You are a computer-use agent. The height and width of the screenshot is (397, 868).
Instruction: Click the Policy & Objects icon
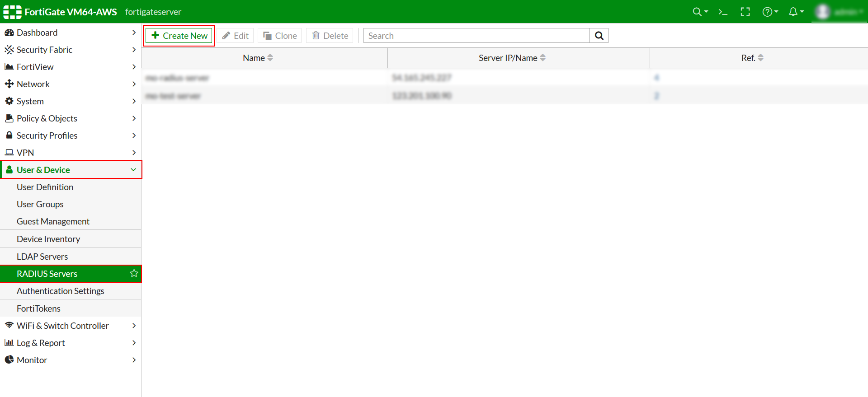(9, 118)
